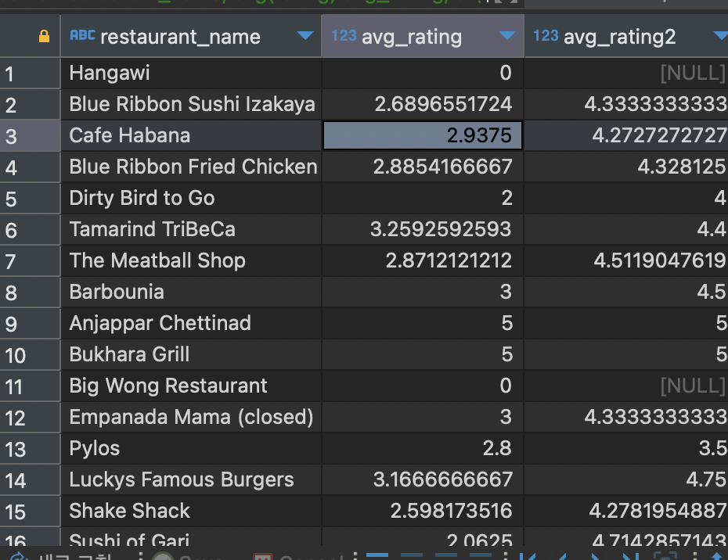Select the avg_rating column header
This screenshot has height=560, width=728.
[423, 36]
